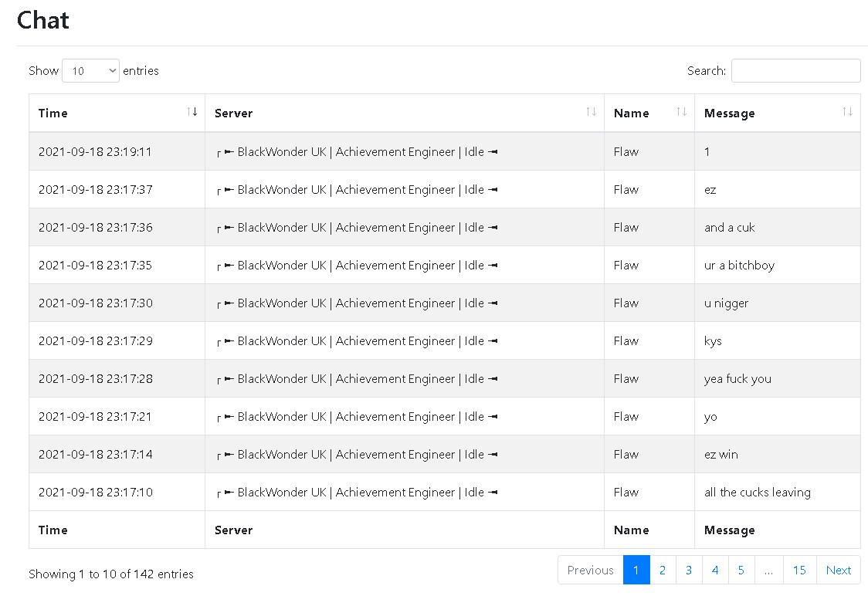Click the message cell reading 'ez win'
The image size is (868, 596).
point(778,454)
